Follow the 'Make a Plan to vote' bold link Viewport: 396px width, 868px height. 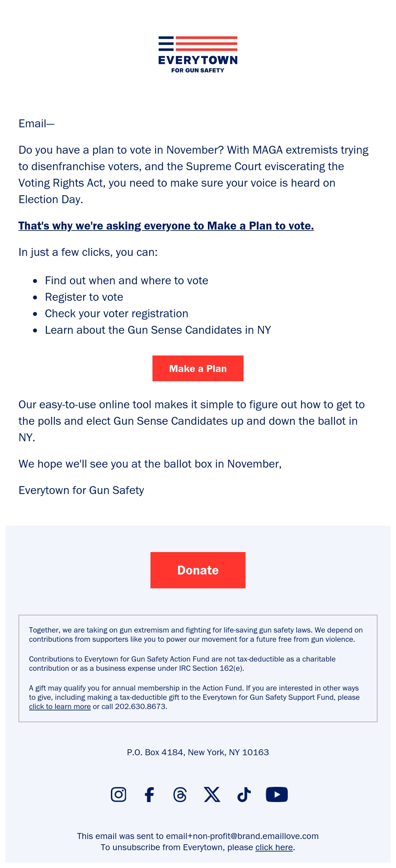[166, 226]
